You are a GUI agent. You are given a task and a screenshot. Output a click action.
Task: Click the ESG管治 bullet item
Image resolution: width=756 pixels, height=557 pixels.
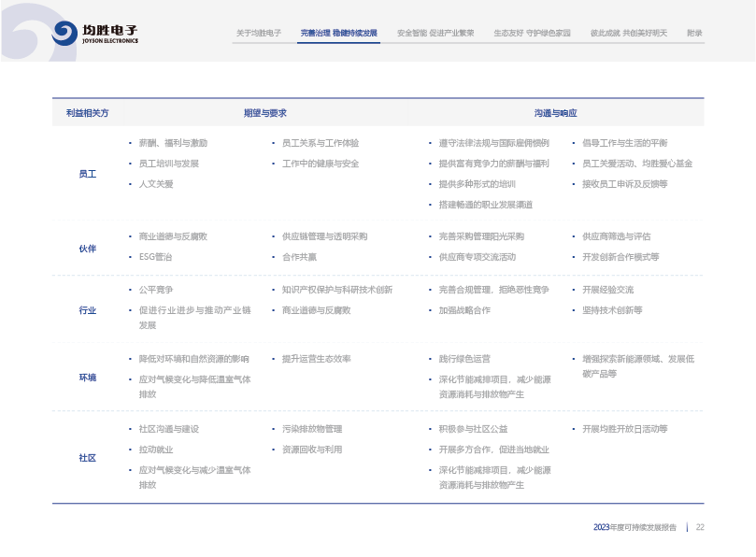155,256
